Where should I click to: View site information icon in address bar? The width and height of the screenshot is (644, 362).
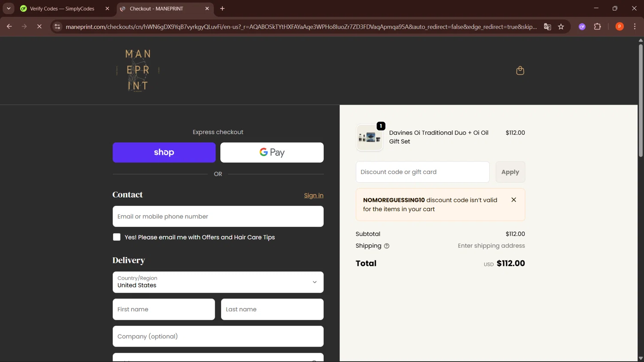57,27
